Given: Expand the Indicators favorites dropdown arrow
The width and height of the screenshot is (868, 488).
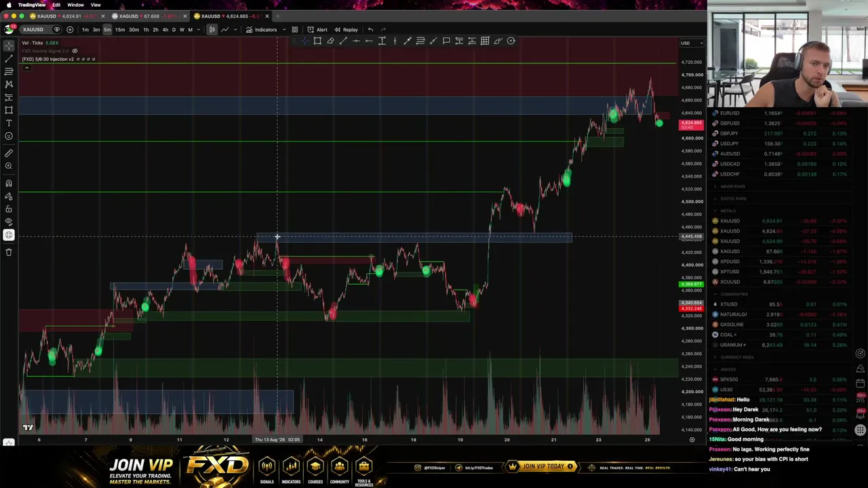Looking at the screenshot, I should tap(283, 30).
